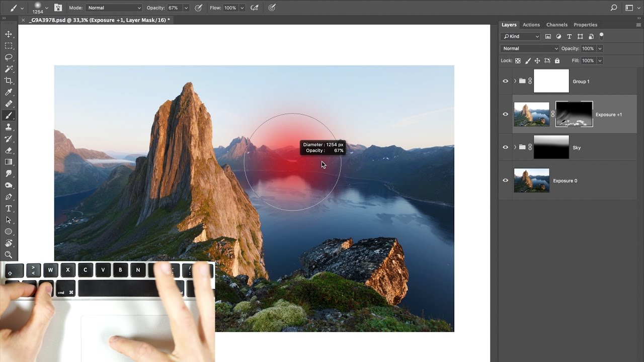The height and width of the screenshot is (362, 644).
Task: Open the layer Opacity dropdown arrow
Action: click(600, 49)
